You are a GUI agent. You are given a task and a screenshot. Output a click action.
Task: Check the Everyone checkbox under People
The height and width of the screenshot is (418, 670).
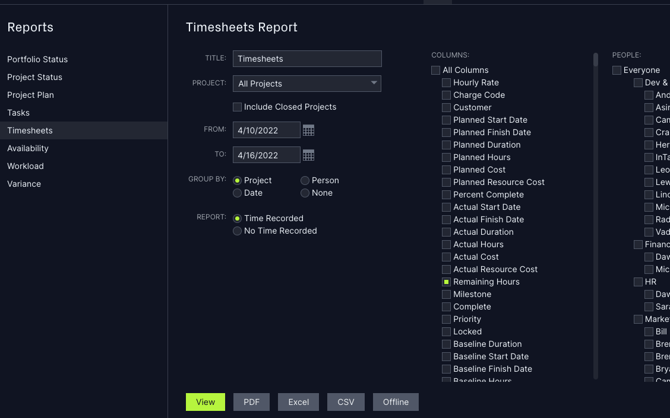pos(616,70)
